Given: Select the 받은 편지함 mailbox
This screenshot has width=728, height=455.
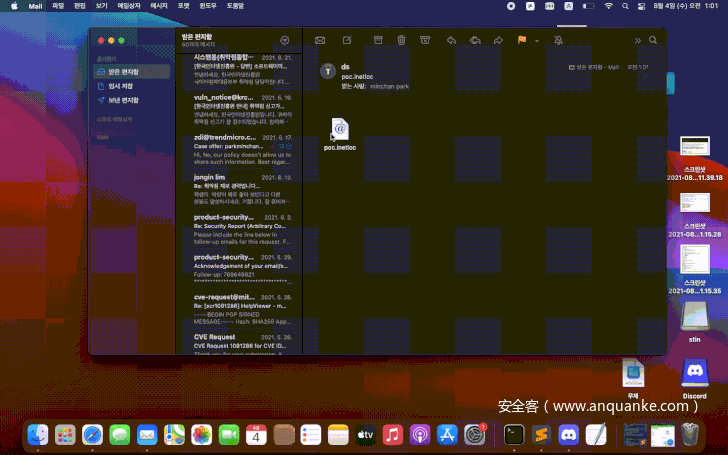Looking at the screenshot, I should click(x=123, y=72).
